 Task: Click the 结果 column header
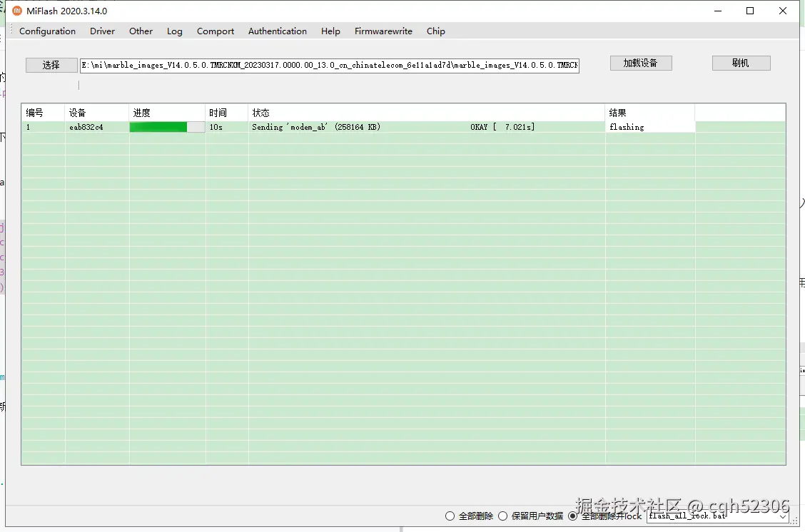coord(650,113)
